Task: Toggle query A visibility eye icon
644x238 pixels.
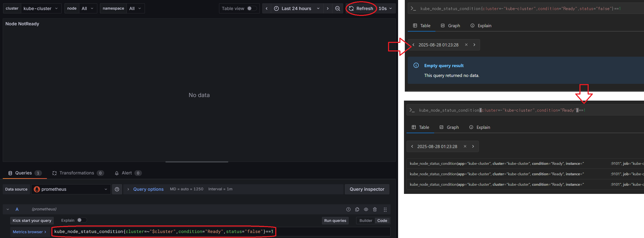Action: tap(366, 210)
